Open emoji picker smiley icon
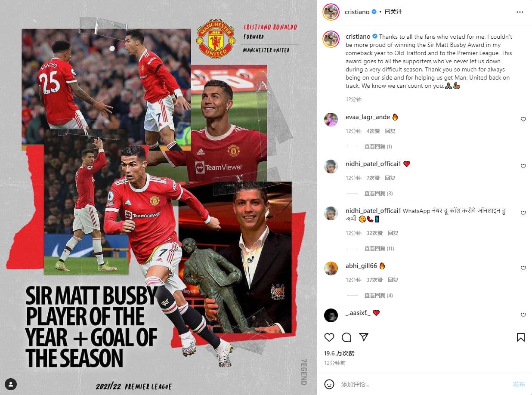The width and height of the screenshot is (532, 395). [x=329, y=384]
